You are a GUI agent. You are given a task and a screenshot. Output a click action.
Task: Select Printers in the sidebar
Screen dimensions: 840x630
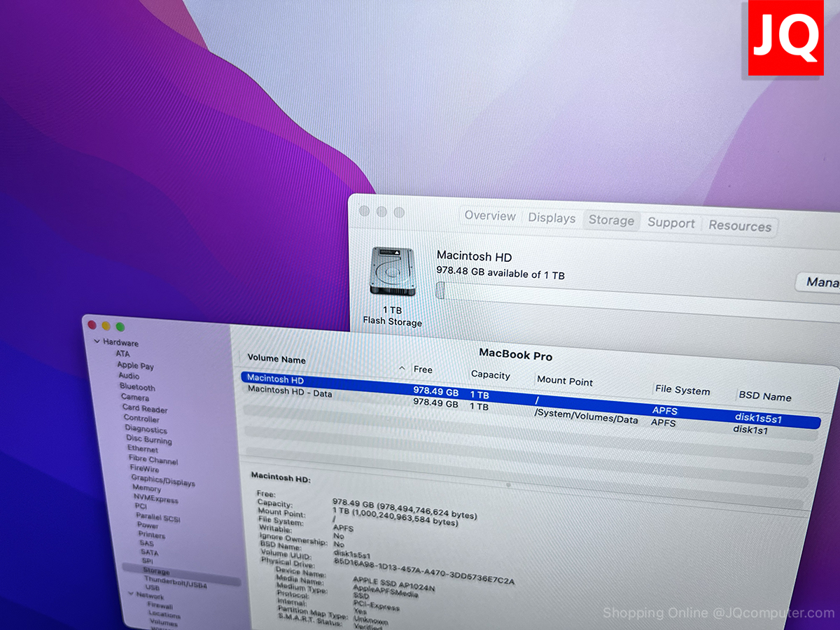click(151, 535)
